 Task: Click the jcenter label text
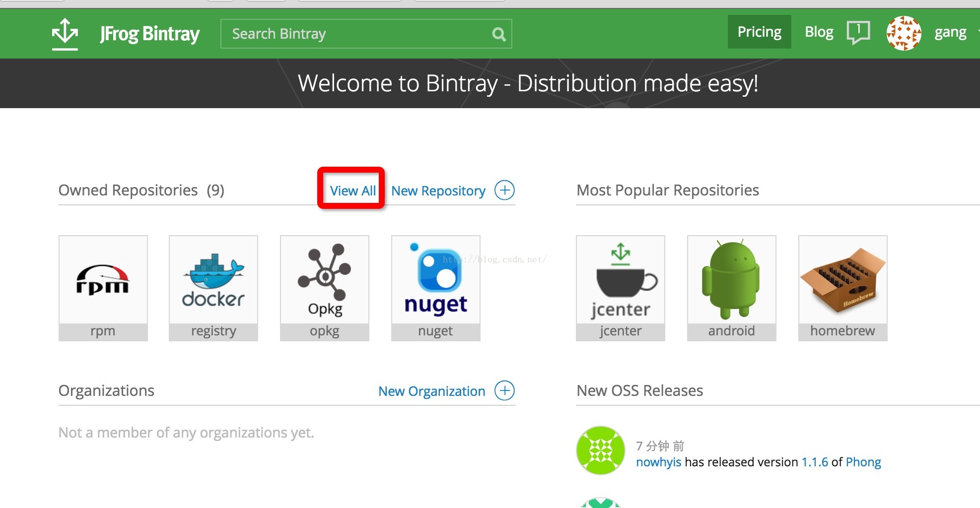[x=621, y=331]
